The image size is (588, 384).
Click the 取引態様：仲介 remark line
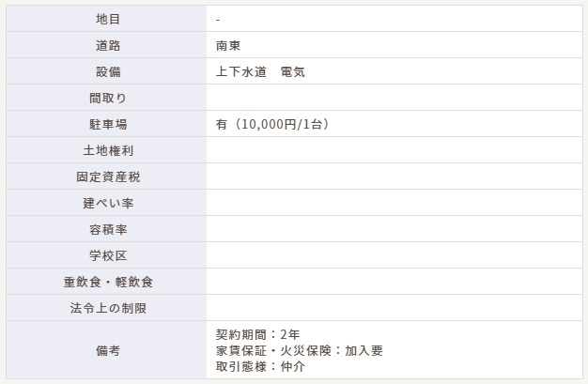260,366
